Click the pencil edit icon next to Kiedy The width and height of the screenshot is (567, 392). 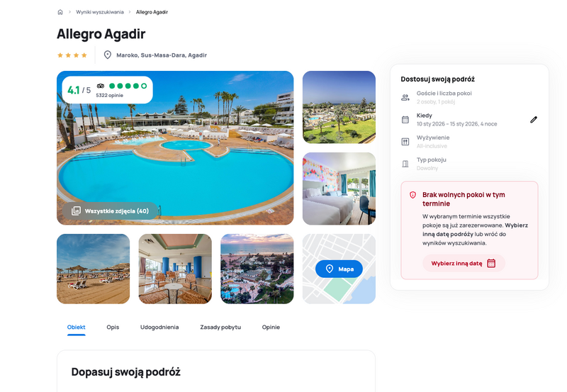point(534,120)
